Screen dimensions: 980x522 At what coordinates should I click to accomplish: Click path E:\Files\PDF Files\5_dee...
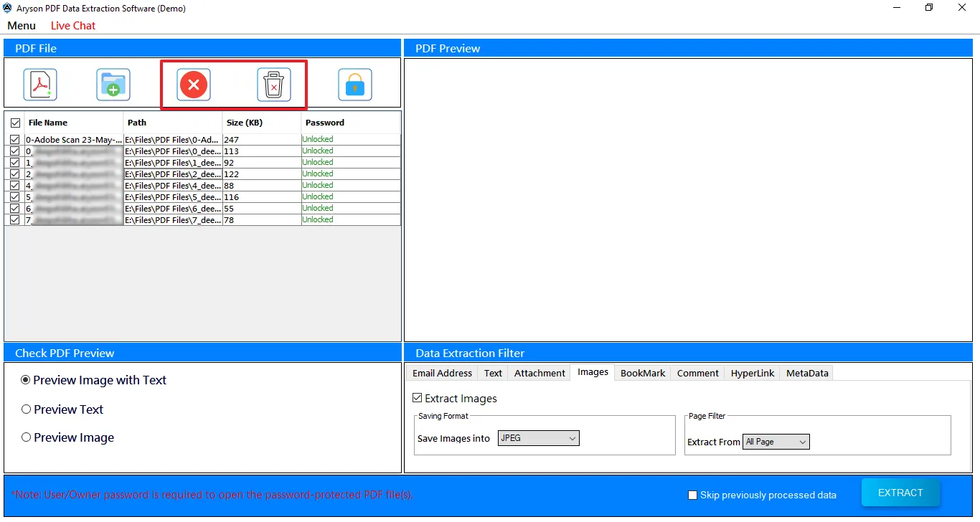[173, 197]
